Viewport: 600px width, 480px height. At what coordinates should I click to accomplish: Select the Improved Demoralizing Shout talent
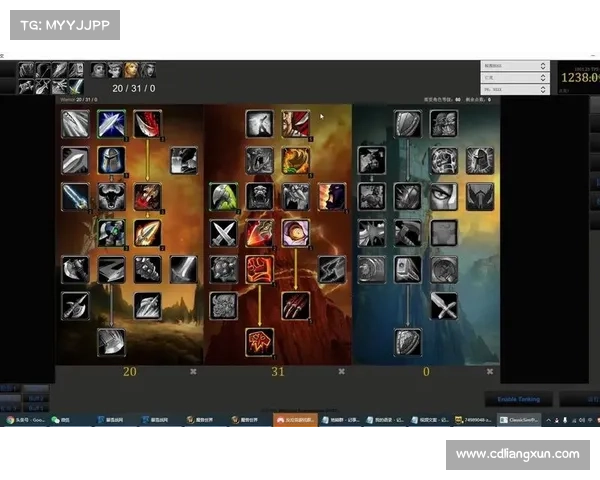259,160
